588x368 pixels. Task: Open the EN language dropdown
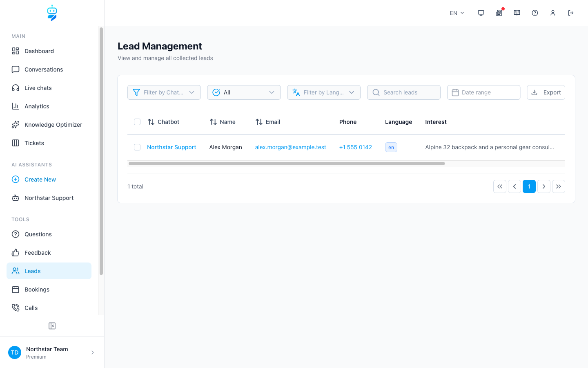click(x=457, y=13)
